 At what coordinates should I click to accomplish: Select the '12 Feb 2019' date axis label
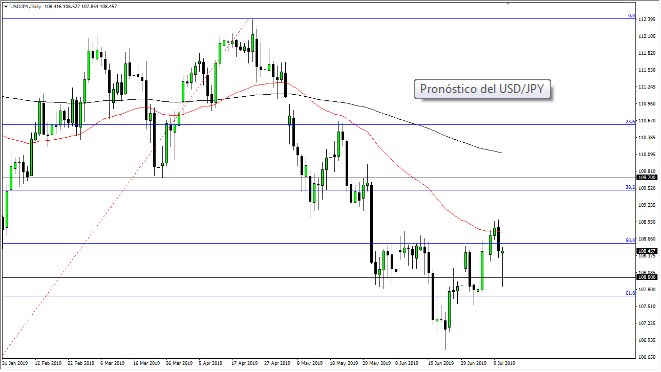click(x=48, y=363)
